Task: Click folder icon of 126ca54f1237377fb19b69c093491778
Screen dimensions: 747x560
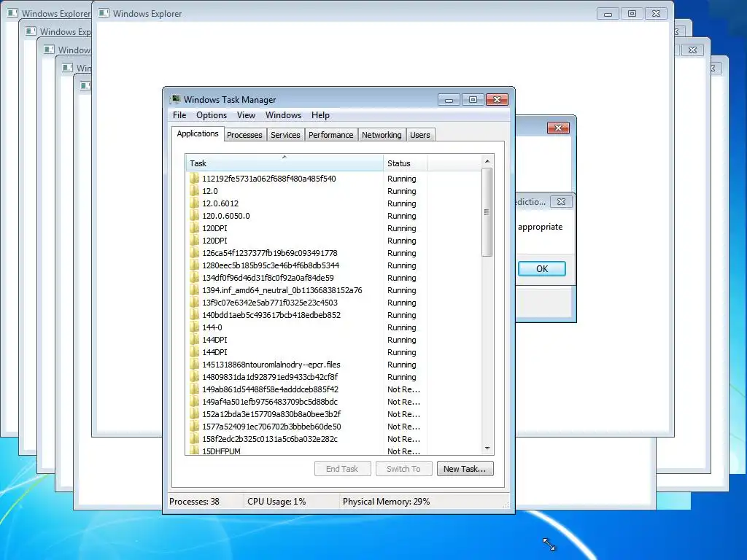Action: tap(194, 253)
